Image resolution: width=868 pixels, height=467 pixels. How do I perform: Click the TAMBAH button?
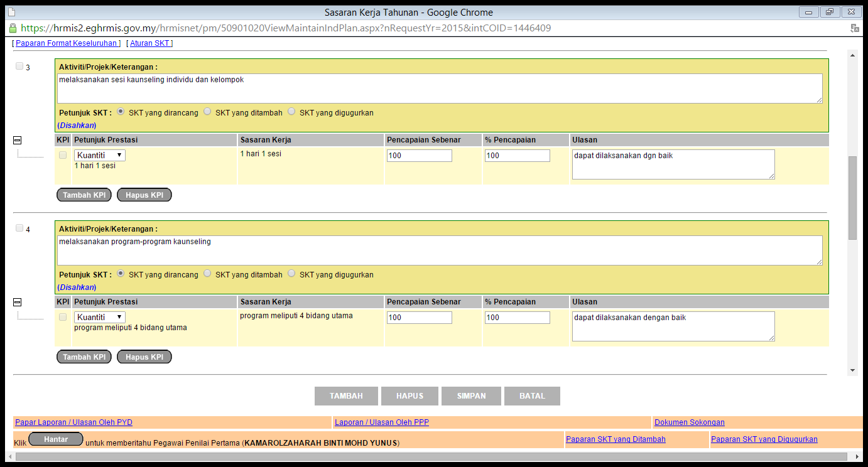point(347,396)
